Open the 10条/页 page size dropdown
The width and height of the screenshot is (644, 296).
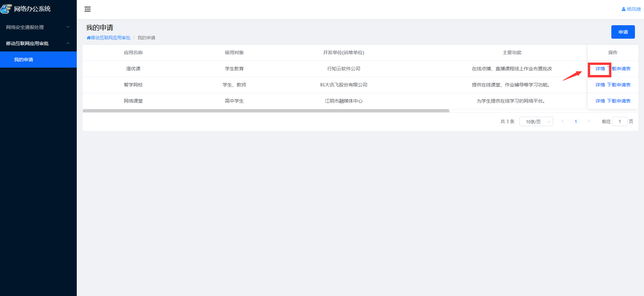pos(536,121)
